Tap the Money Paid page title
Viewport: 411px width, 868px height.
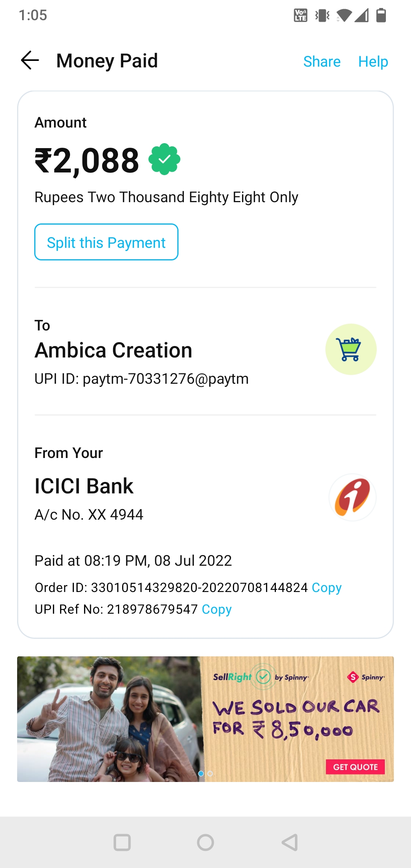(x=107, y=61)
